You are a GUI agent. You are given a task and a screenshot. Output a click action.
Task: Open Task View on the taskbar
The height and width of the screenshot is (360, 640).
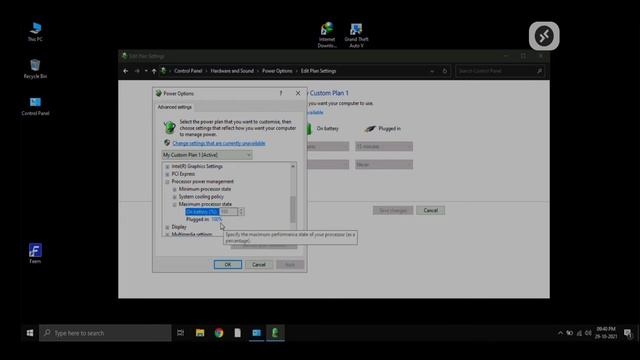click(x=180, y=333)
